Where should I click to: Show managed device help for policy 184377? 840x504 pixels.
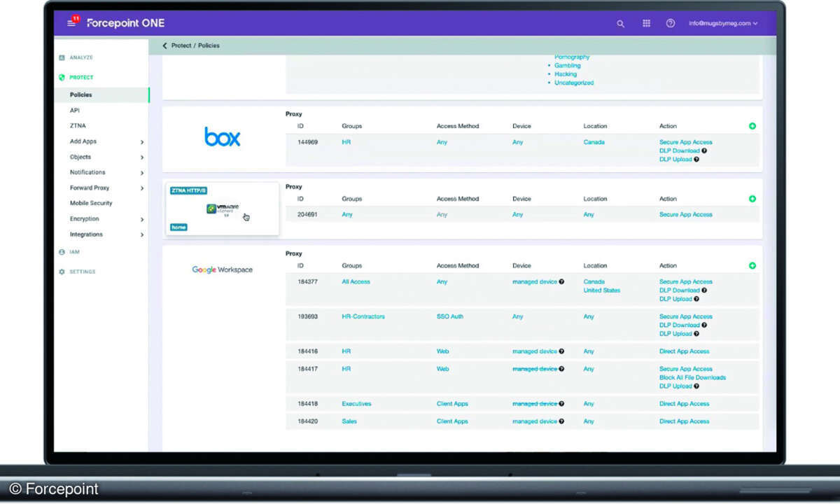click(561, 281)
